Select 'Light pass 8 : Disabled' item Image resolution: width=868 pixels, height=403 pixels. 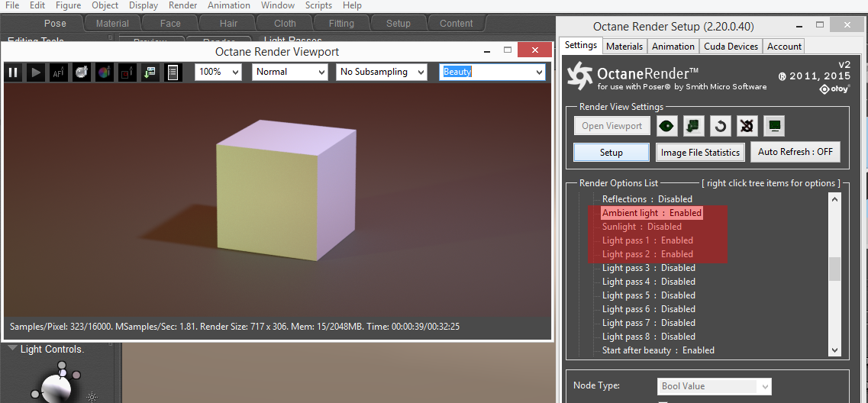coord(648,337)
